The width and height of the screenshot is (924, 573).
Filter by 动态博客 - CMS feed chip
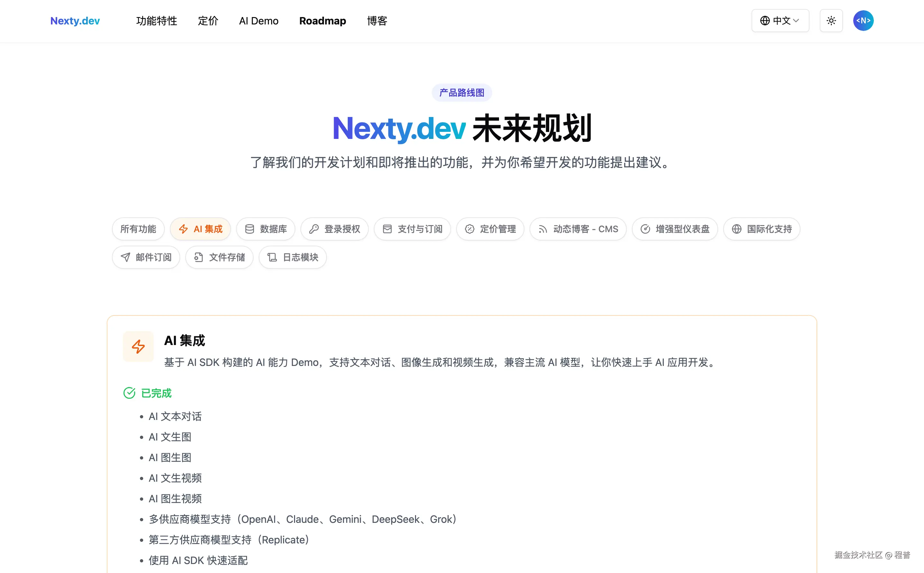(x=578, y=229)
